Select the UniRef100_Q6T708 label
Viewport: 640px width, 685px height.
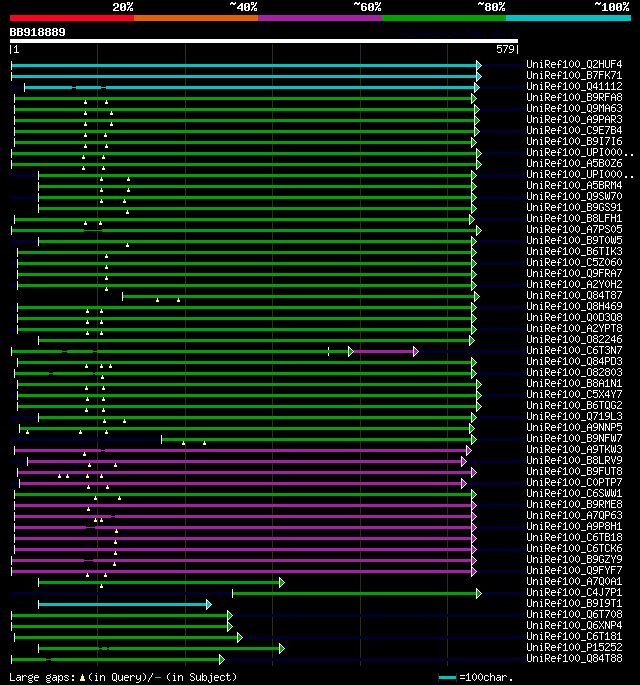[x=574, y=615]
